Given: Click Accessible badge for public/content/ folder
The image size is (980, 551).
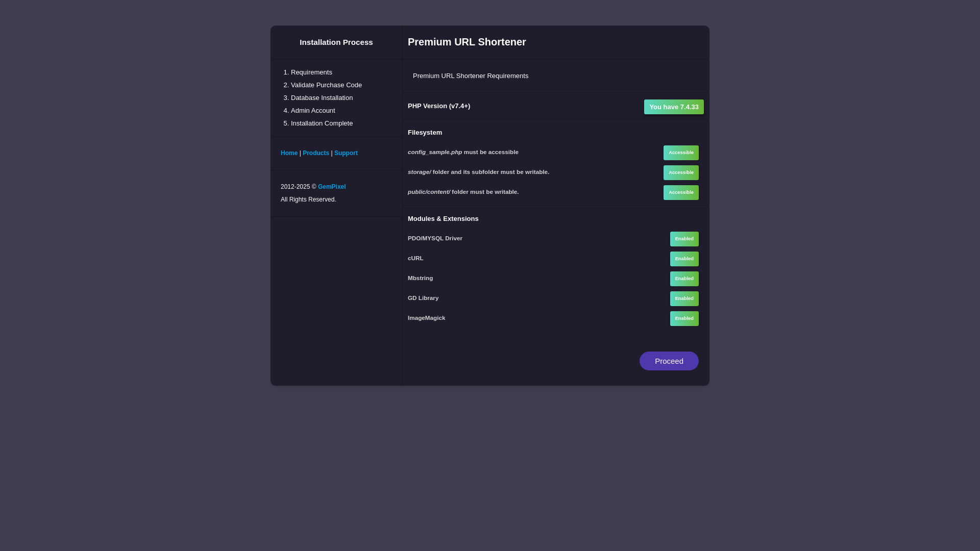Looking at the screenshot, I should (x=681, y=192).
